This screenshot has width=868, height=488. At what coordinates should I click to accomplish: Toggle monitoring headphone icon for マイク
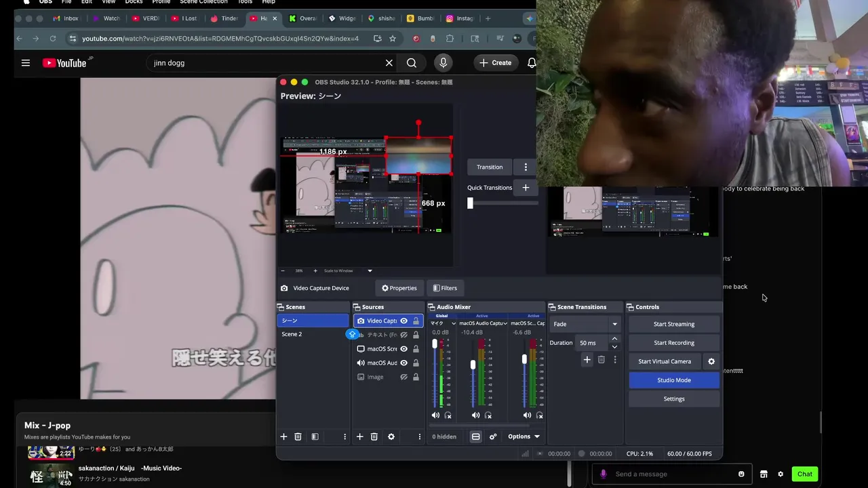[x=448, y=415]
